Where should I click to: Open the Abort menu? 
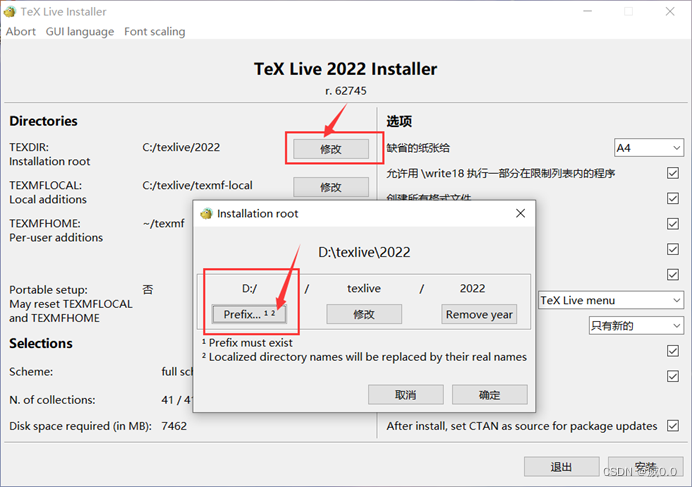(x=21, y=32)
